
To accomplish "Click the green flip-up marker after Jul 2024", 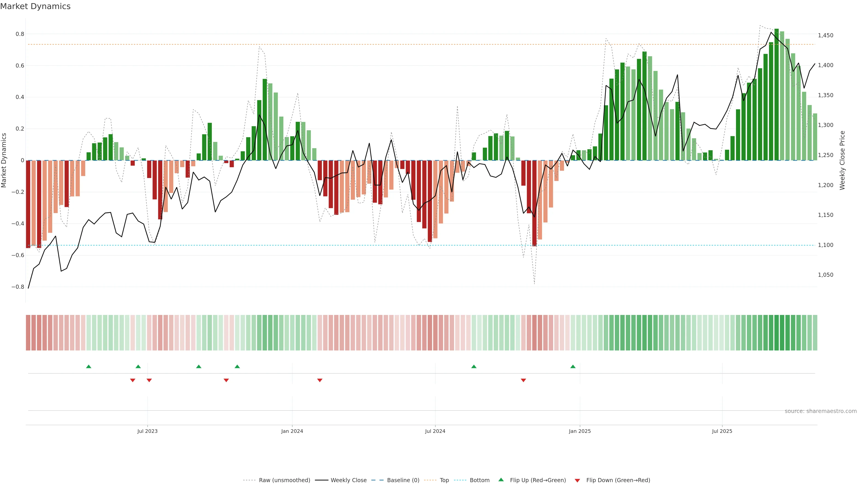I will pos(474,366).
